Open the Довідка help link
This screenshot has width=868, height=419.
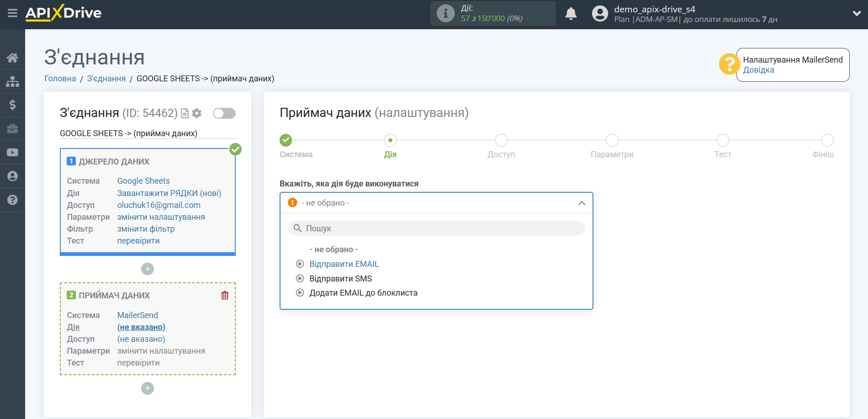click(x=758, y=70)
